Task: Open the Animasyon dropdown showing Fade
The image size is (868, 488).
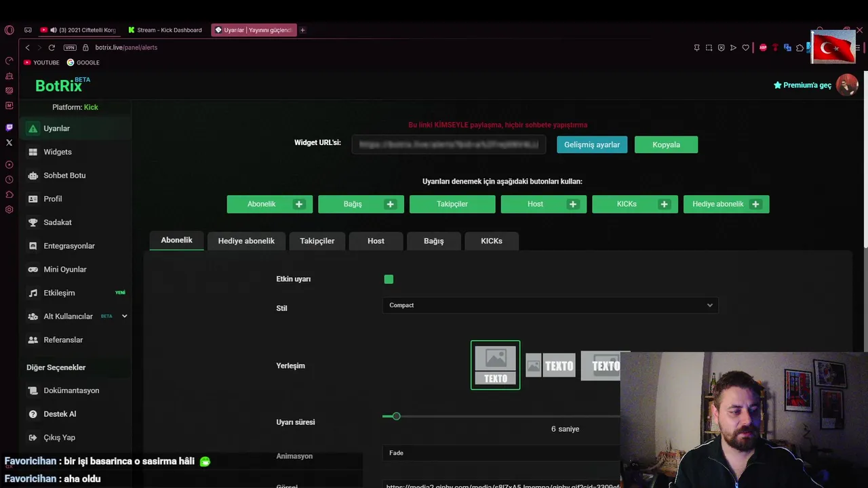Action: point(502,453)
